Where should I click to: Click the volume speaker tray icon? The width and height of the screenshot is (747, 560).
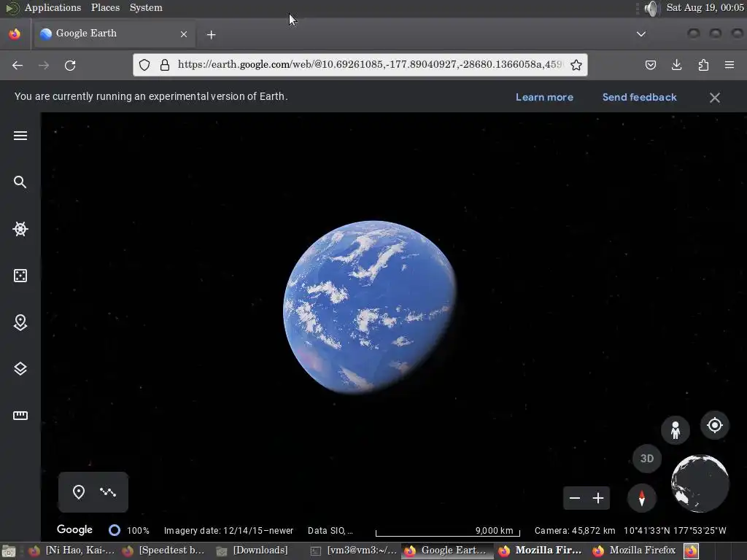[x=651, y=8]
